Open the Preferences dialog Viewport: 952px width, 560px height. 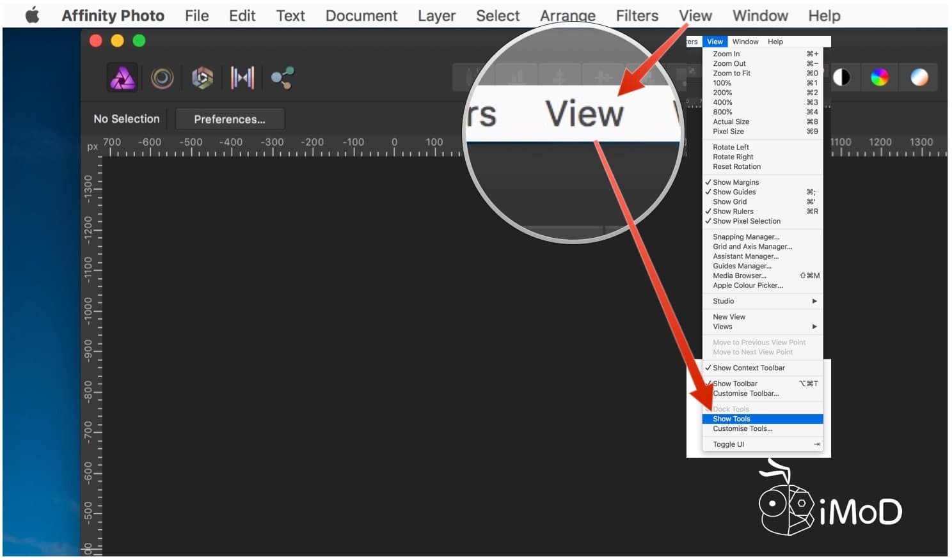pos(229,118)
